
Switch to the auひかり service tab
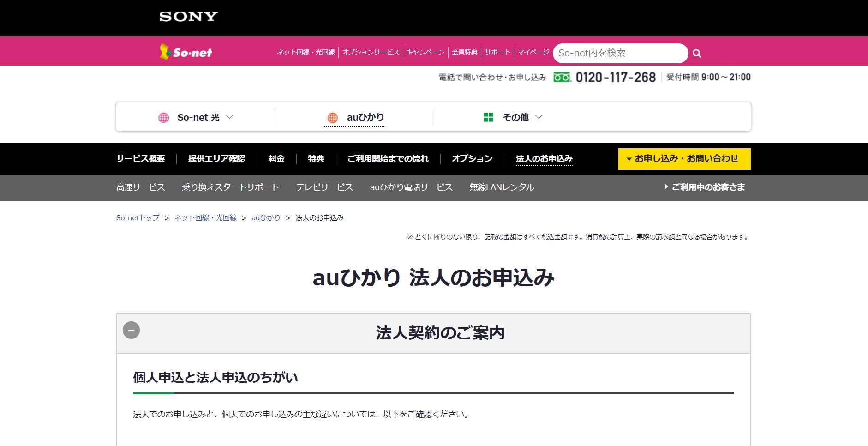[x=354, y=117]
